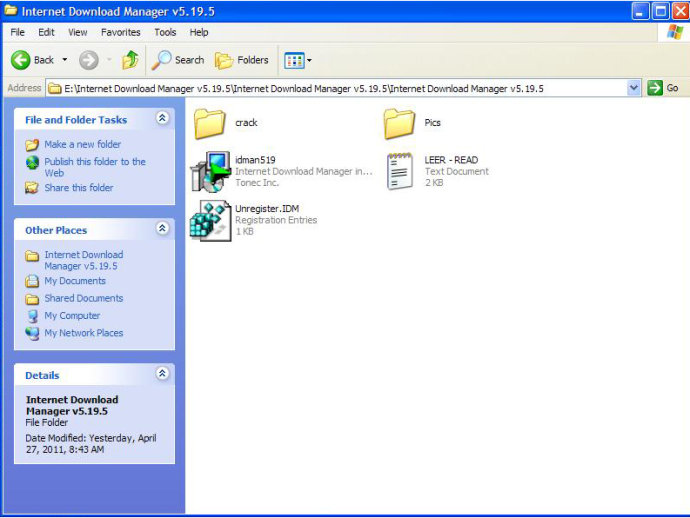The width and height of the screenshot is (690, 518).
Task: Open the Back button history dropdown arrow
Action: [x=65, y=60]
